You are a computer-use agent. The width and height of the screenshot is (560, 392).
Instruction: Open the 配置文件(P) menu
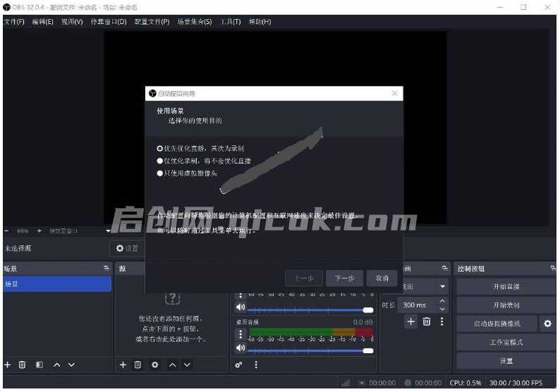(152, 22)
